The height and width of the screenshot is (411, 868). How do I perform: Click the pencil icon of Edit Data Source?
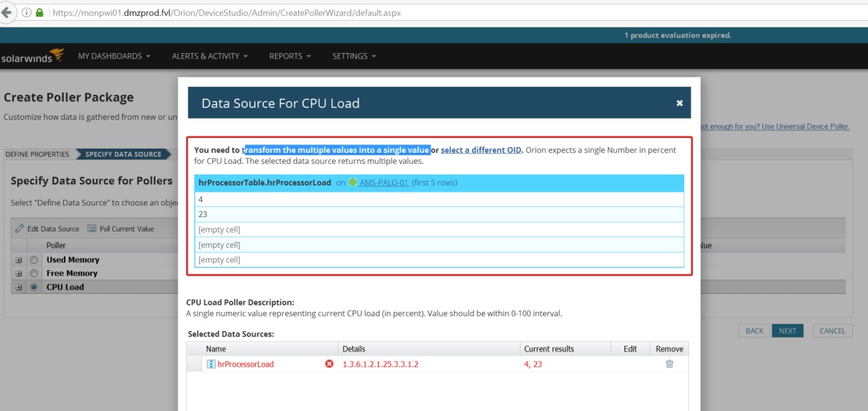[x=20, y=229]
